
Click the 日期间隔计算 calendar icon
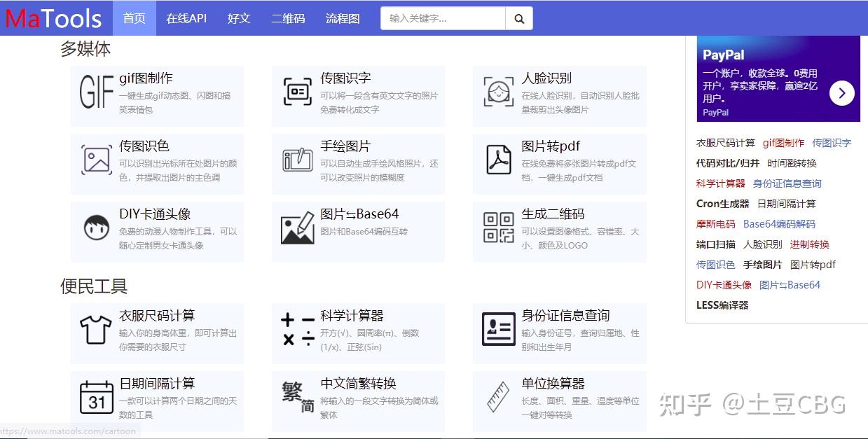click(x=97, y=397)
